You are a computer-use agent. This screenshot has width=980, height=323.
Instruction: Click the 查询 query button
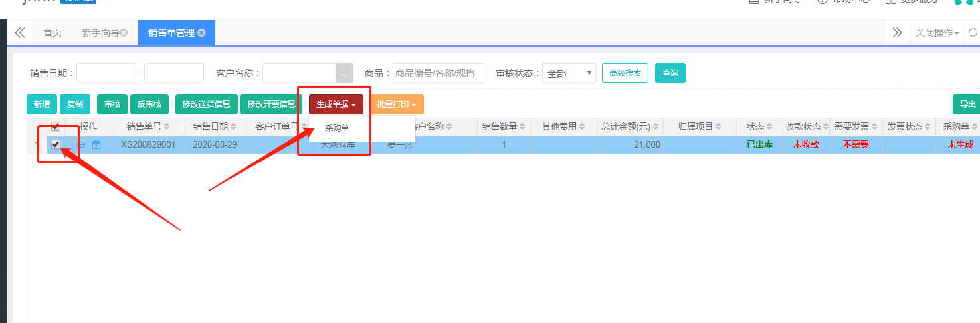tap(670, 73)
